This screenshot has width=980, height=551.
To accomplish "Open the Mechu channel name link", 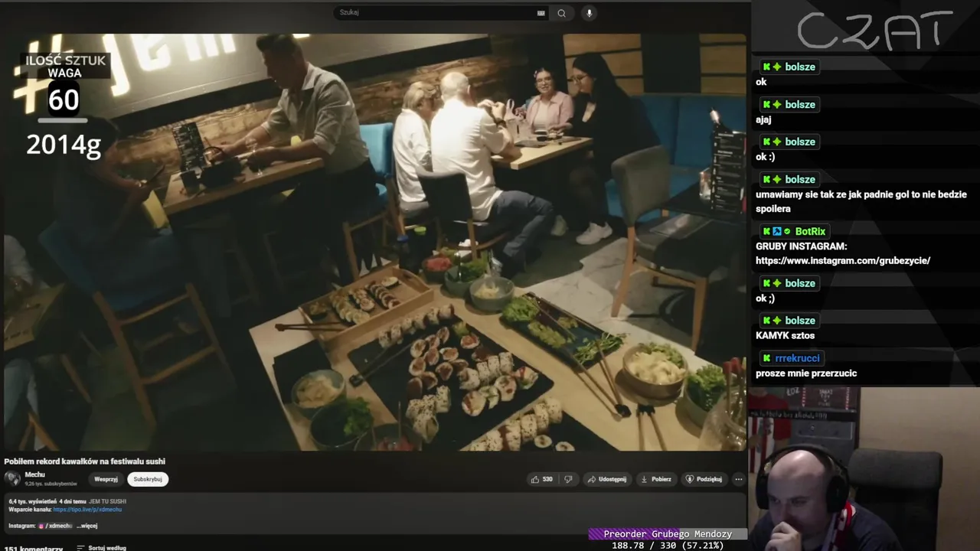I will pos(34,474).
